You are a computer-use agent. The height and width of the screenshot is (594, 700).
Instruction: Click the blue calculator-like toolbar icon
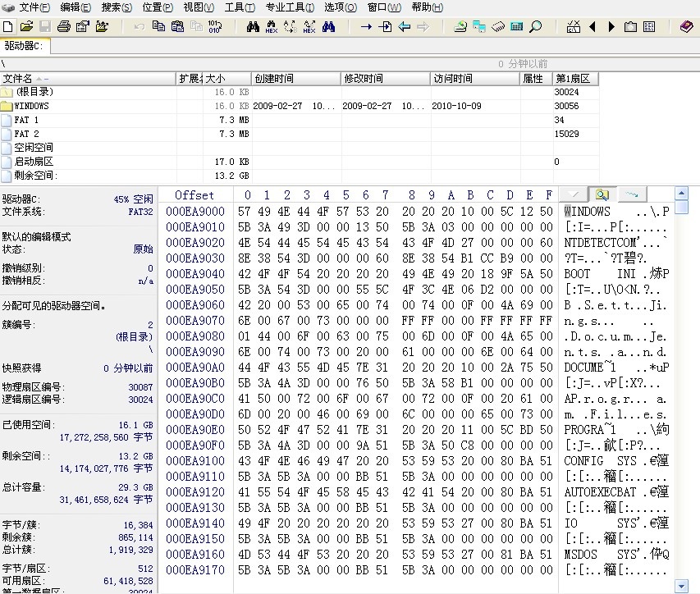pyautogui.click(x=516, y=27)
